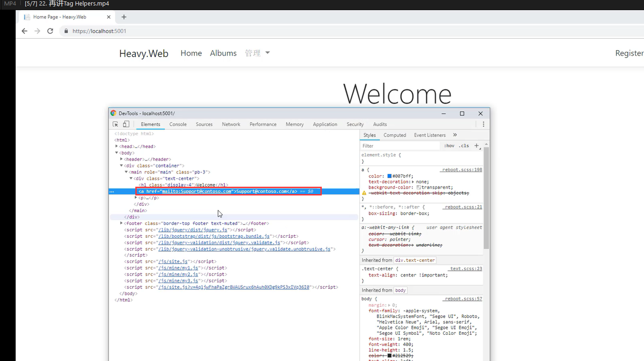Open the transparent background-color swatch

point(419,188)
